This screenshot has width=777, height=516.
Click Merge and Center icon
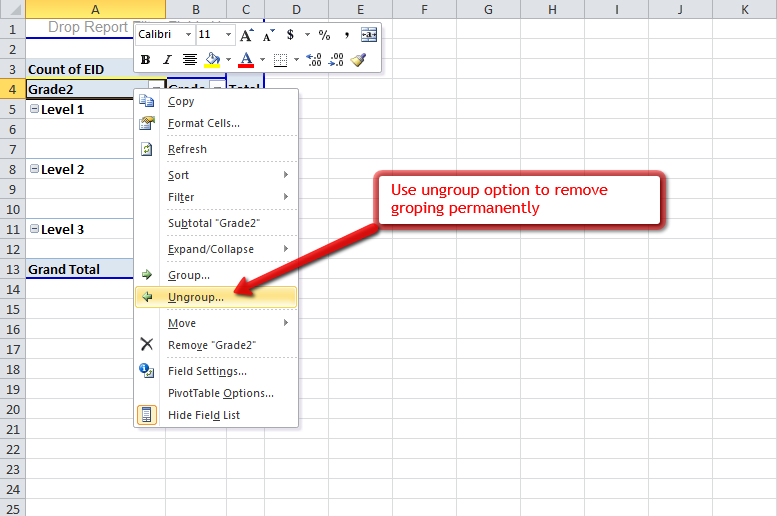(x=369, y=35)
